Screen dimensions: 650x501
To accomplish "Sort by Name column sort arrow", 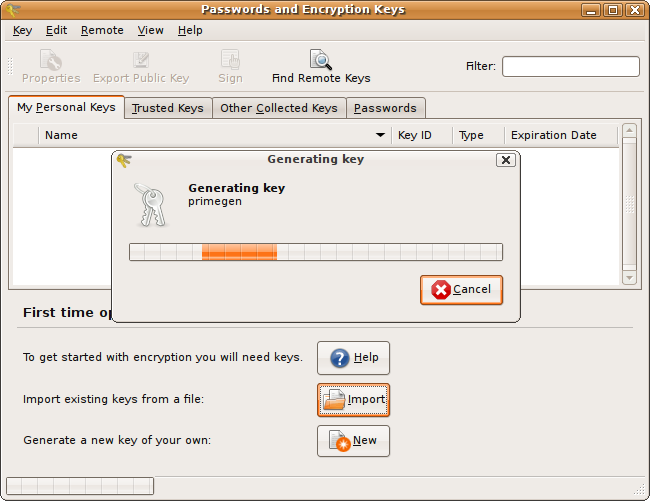I will 380,135.
